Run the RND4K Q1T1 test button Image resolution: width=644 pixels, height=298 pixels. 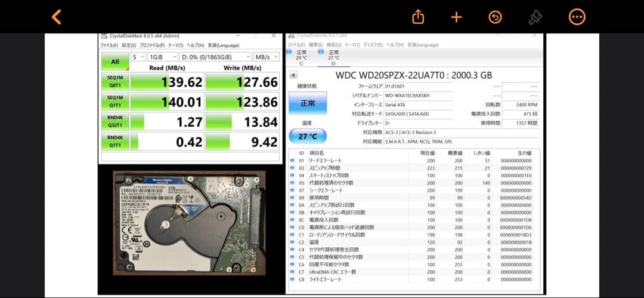click(x=115, y=141)
